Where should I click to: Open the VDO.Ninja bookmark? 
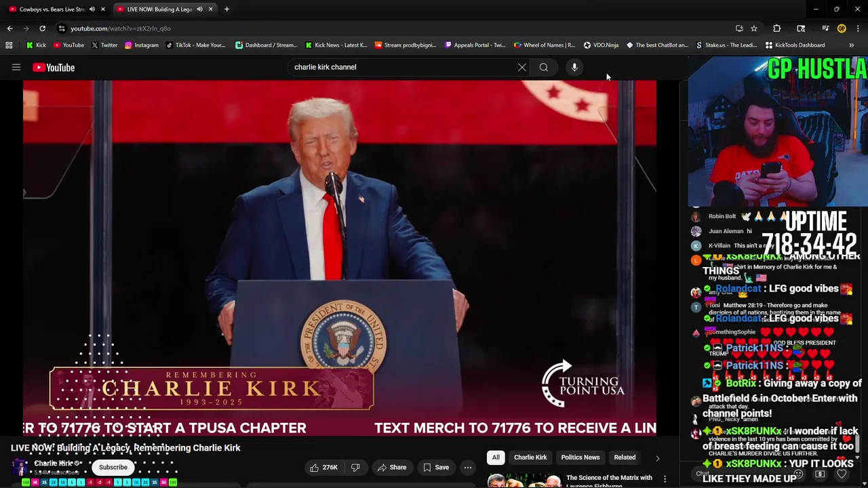click(x=601, y=45)
